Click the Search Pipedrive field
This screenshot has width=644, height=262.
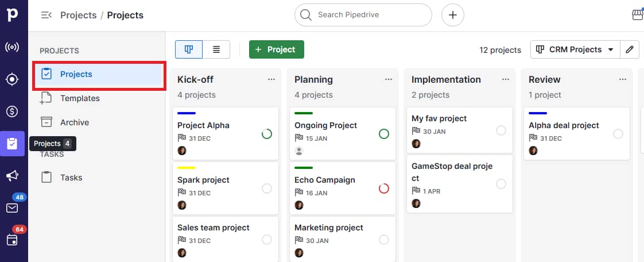(x=363, y=15)
